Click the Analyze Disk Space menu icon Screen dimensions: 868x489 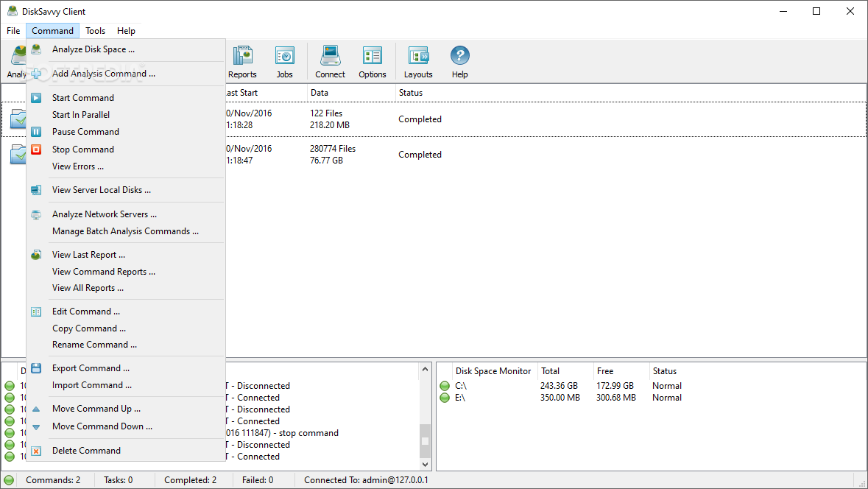(x=36, y=49)
